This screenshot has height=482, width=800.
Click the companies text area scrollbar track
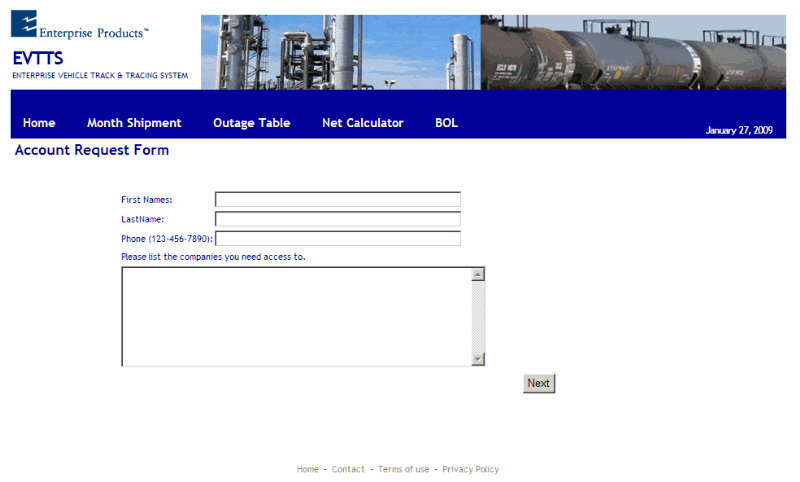point(478,316)
